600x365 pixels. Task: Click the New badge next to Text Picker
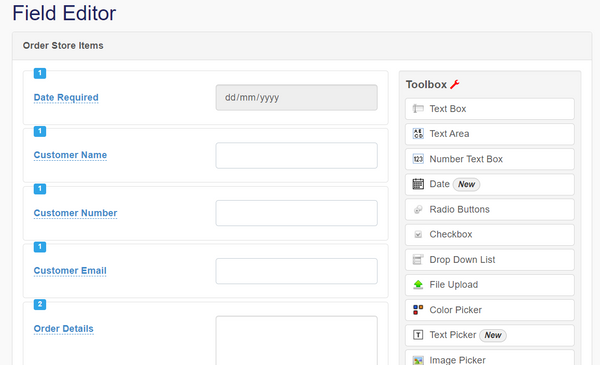(493, 335)
